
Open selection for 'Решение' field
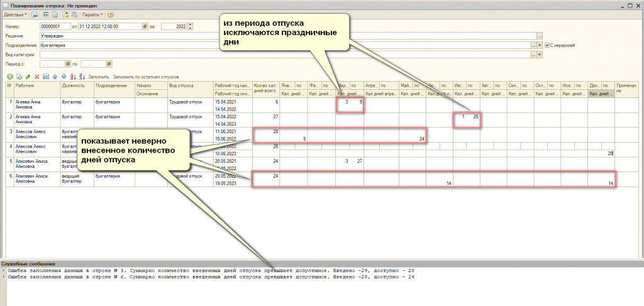point(539,36)
